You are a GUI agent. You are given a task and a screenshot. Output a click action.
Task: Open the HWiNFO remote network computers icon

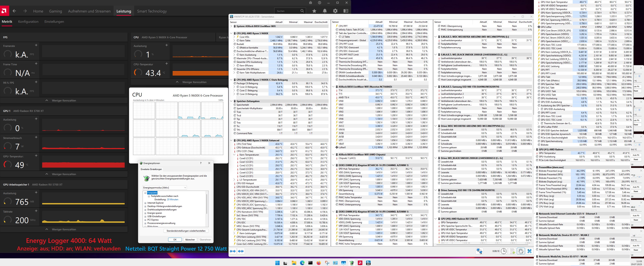pos(479,251)
